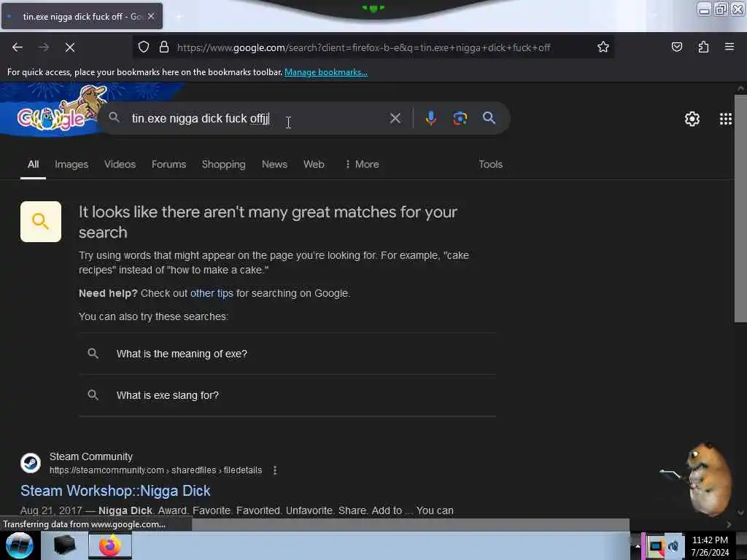Click the steamcommunity.com result URL text

156,470
